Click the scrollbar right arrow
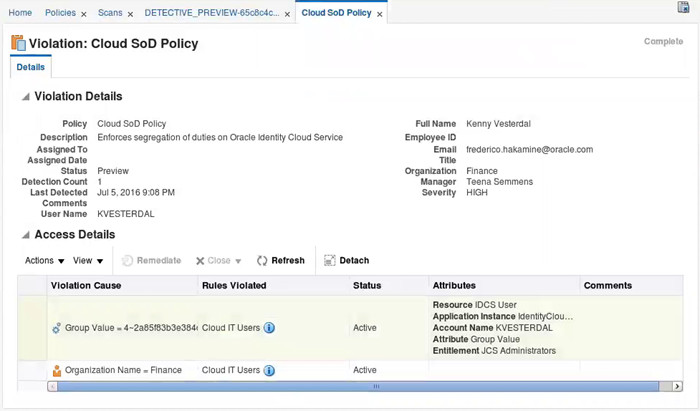 point(678,386)
